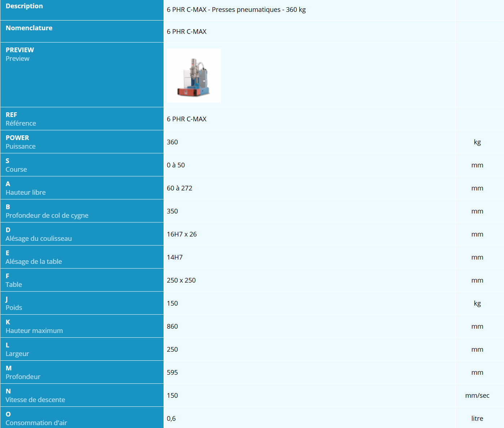Click the L Largeur label
The image size is (504, 428).
[17, 349]
